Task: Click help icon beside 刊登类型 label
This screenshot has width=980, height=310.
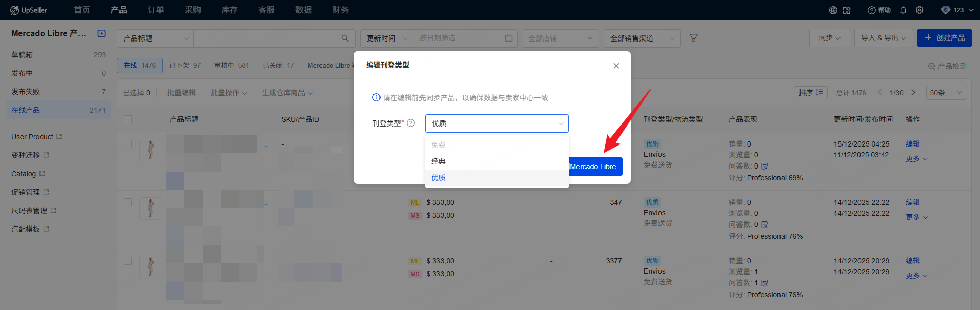Action: (x=411, y=123)
